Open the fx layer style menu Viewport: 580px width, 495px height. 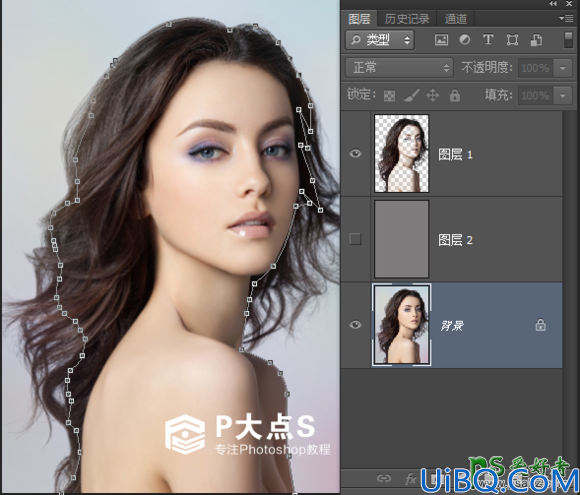click(411, 479)
